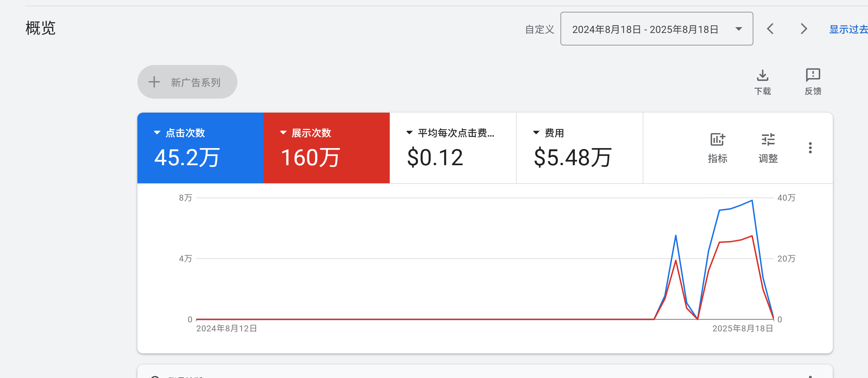Select the 展示次数 impressions metric card

[326, 148]
